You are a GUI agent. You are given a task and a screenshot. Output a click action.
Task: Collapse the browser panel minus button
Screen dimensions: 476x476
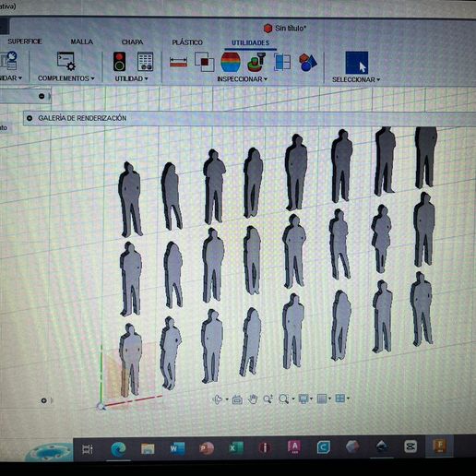tap(42, 96)
